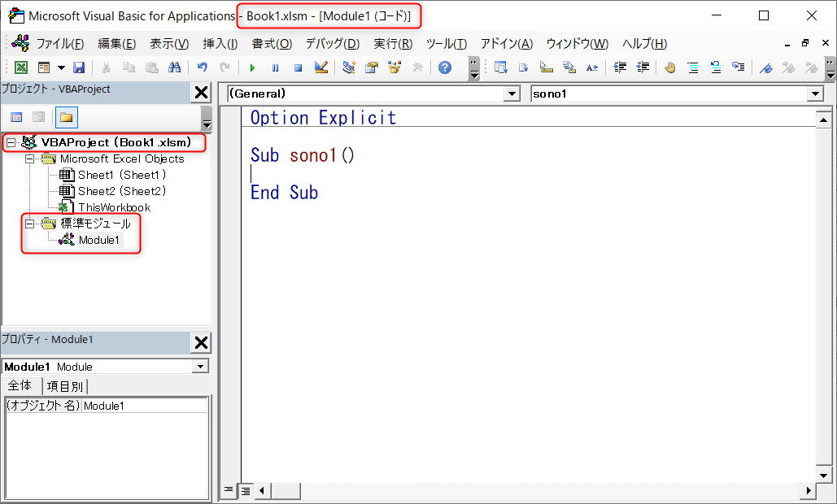Click List Properties/Methods icon
837x504 pixels.
(500, 67)
